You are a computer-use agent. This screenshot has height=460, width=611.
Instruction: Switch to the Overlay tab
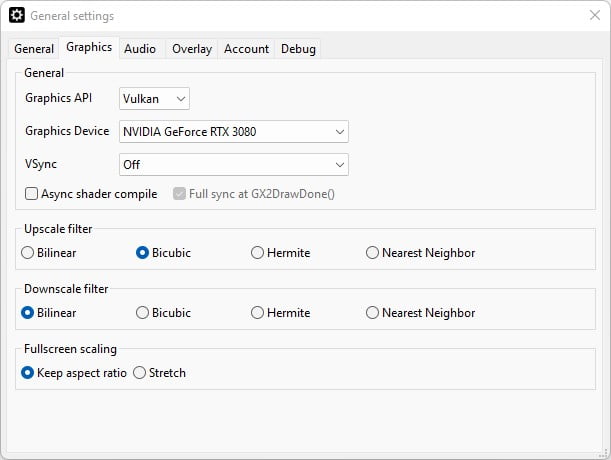tap(192, 49)
